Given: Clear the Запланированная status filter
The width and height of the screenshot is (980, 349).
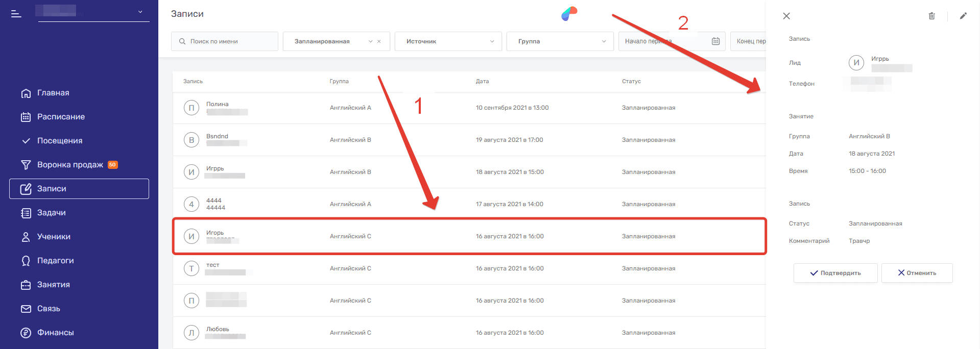Looking at the screenshot, I should (x=379, y=41).
